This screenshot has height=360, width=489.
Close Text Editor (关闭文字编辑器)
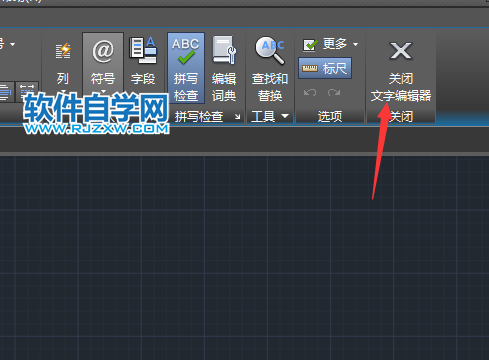click(401, 69)
